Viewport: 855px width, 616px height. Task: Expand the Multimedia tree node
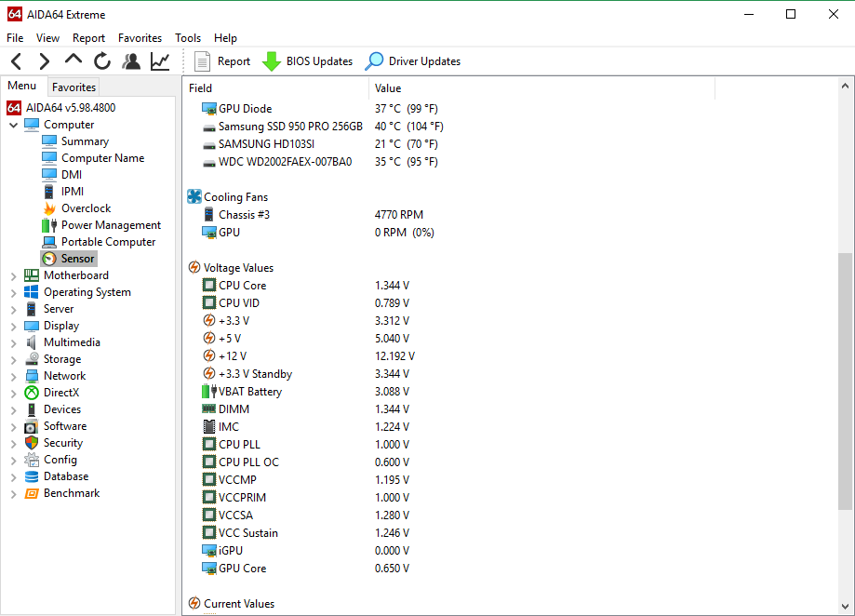14,342
